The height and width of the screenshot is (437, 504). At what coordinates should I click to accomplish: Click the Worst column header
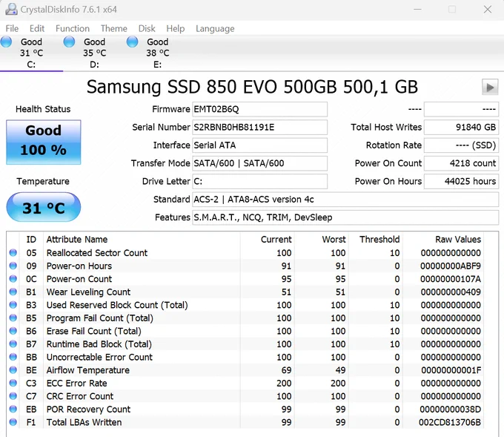tap(334, 240)
